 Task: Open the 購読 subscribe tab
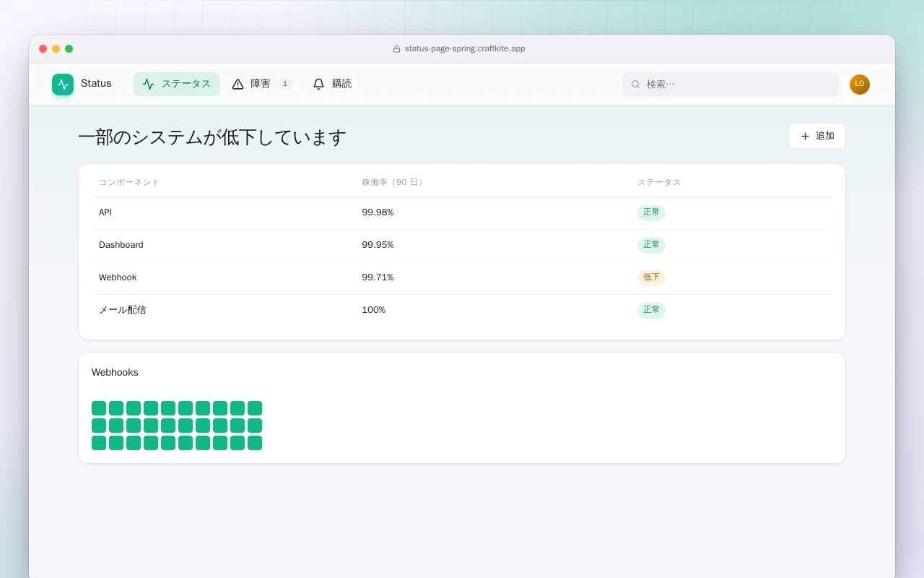(x=333, y=84)
